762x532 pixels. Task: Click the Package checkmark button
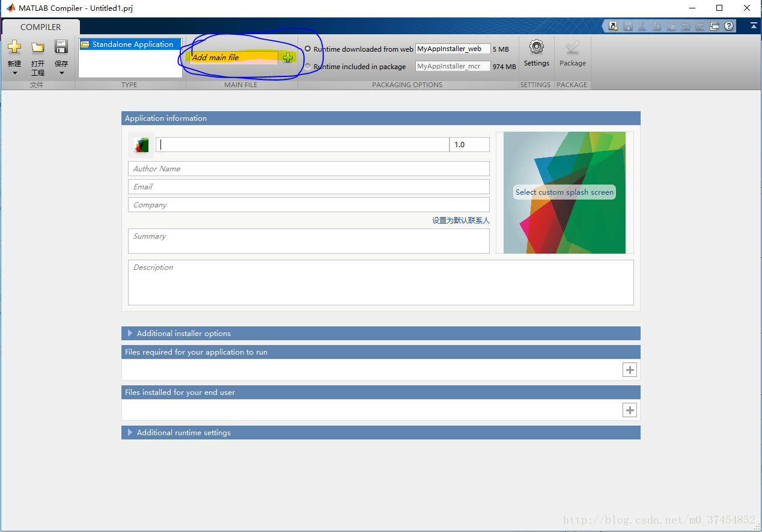click(x=573, y=54)
